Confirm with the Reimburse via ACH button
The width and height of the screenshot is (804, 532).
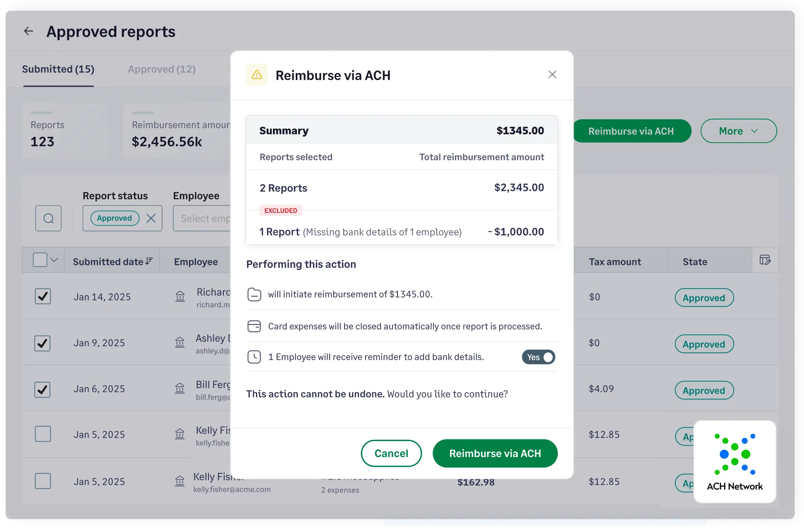pyautogui.click(x=495, y=453)
